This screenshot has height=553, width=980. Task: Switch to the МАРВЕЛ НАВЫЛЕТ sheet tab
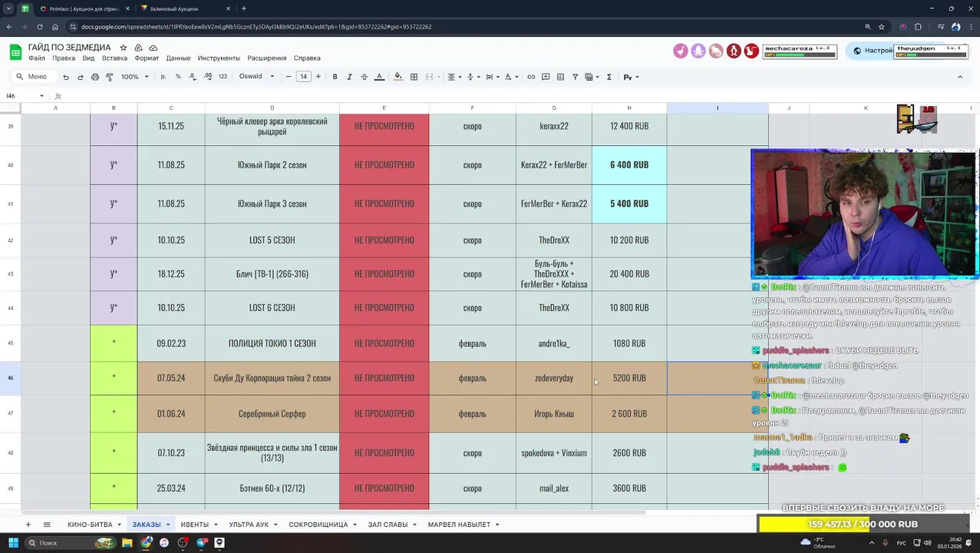point(459,525)
